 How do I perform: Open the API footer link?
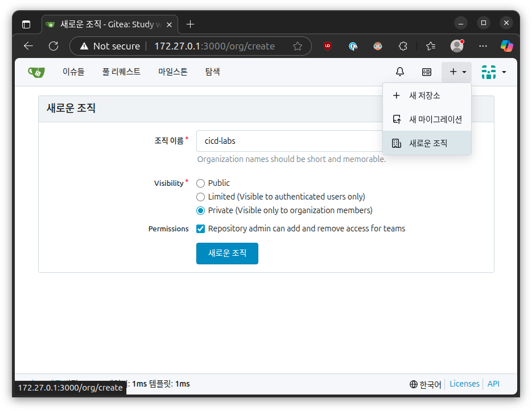(493, 384)
